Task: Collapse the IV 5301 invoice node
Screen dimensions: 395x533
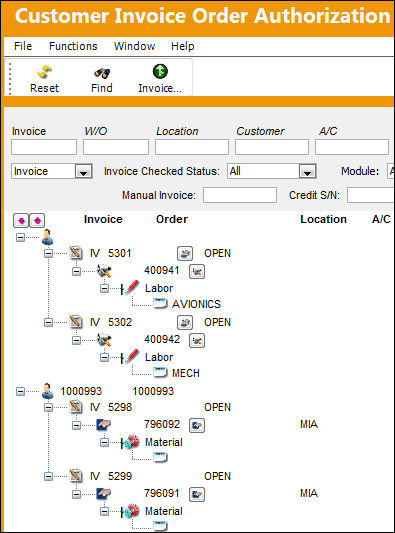Action: point(49,253)
